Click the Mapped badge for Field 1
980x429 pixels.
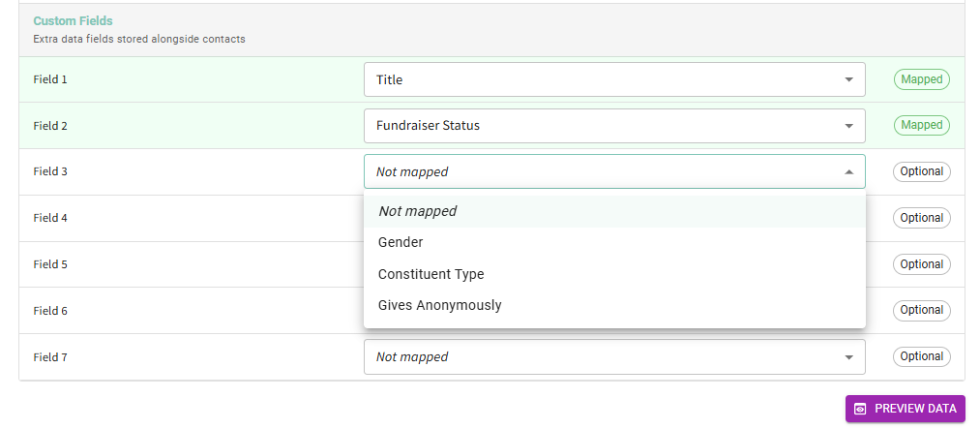tap(921, 79)
